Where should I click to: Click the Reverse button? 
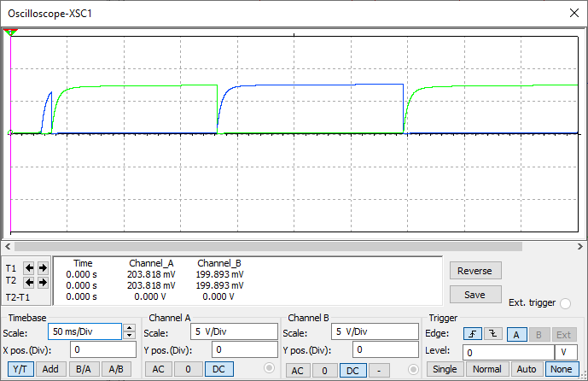tap(475, 271)
